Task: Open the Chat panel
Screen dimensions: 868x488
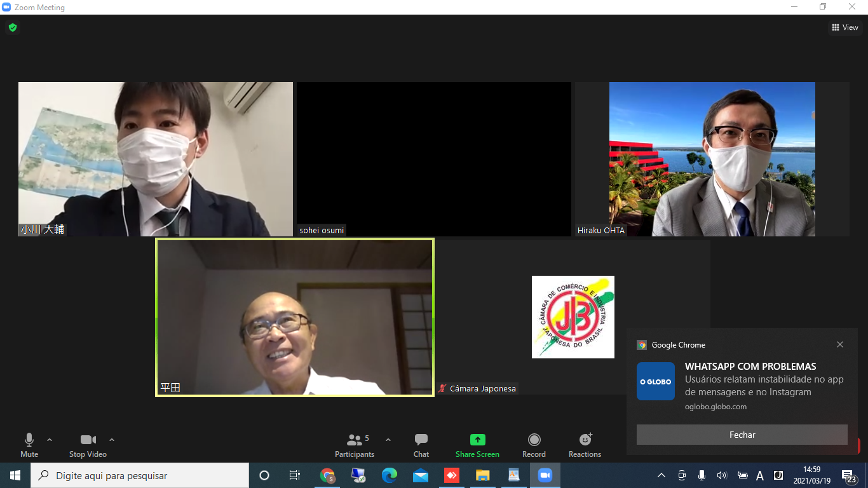Action: (x=421, y=444)
